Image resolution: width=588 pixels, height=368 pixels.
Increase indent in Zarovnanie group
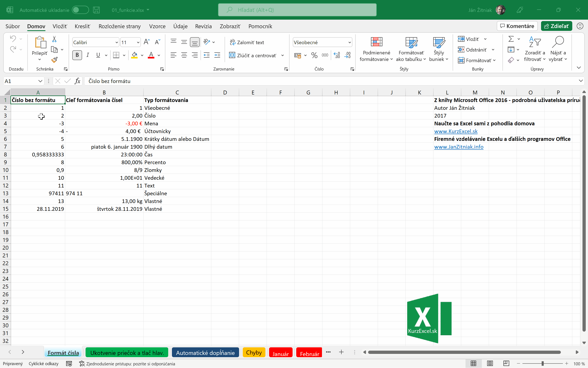point(217,55)
